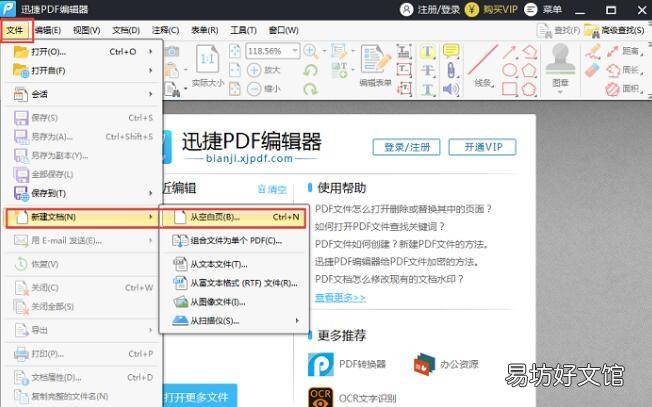Image resolution: width=652 pixels, height=407 pixels.
Task: Choose 新建文档(N) in File menu
Action: (x=82, y=217)
